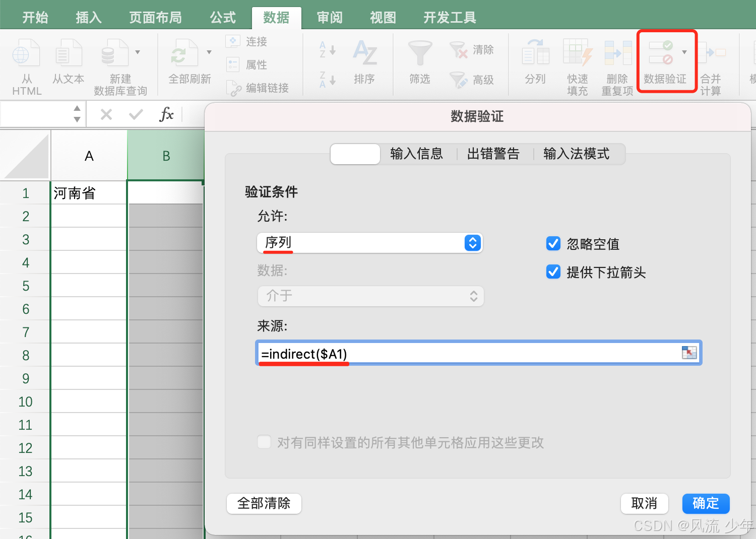The height and width of the screenshot is (539, 756).
Task: Click the Clear filter (清除) icon
Action: tap(458, 50)
